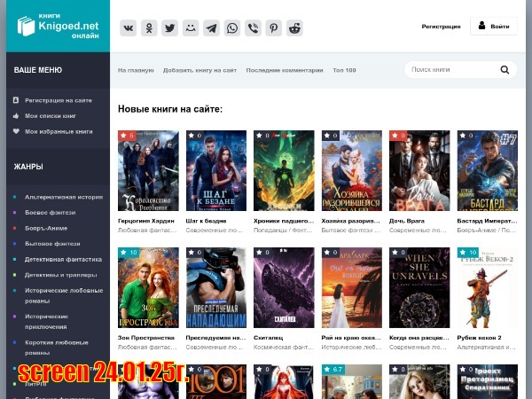Open the Бастард Императора book cover

point(488,170)
